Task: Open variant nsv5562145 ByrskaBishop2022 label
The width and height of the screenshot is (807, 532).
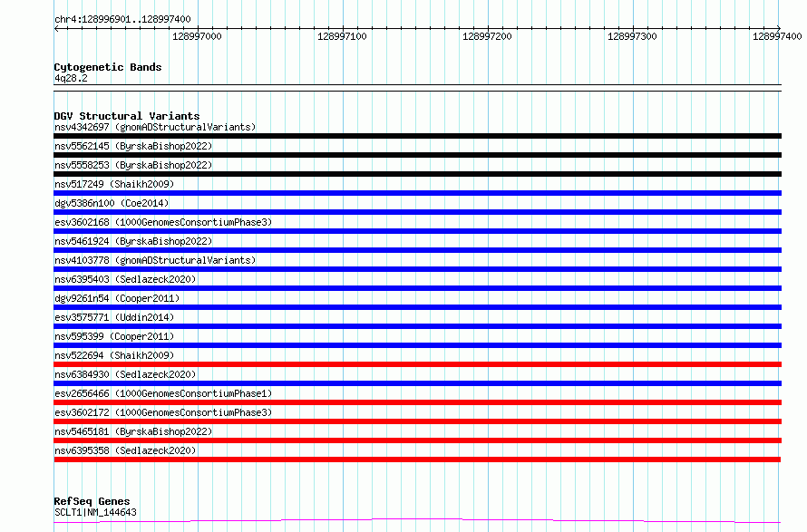Action: click(133, 146)
